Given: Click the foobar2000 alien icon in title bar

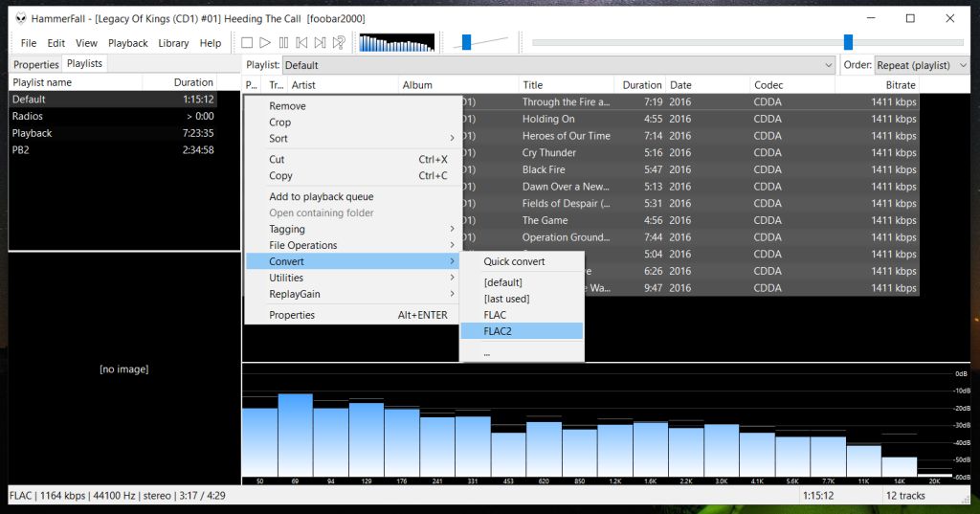Looking at the screenshot, I should pyautogui.click(x=21, y=18).
